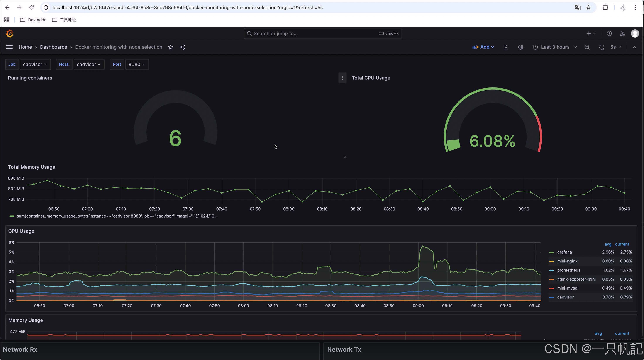Click the Add panel button

click(483, 47)
